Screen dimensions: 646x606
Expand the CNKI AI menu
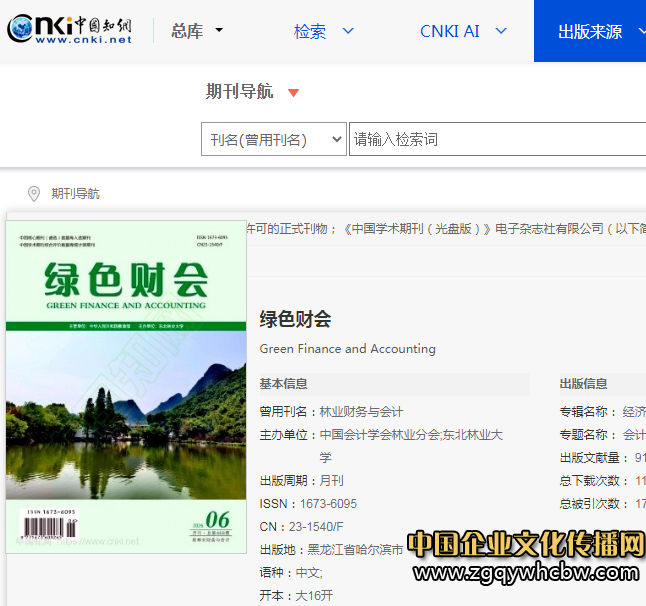point(463,31)
